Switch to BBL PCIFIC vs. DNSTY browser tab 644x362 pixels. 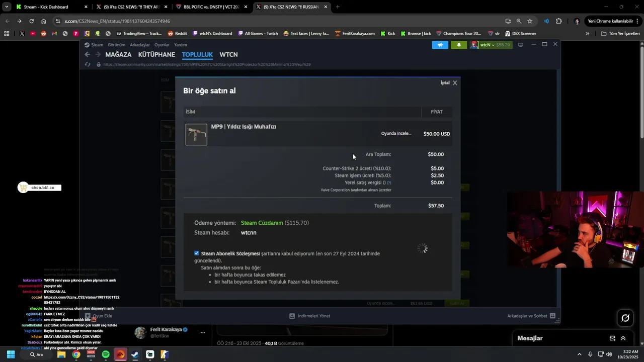point(211,7)
